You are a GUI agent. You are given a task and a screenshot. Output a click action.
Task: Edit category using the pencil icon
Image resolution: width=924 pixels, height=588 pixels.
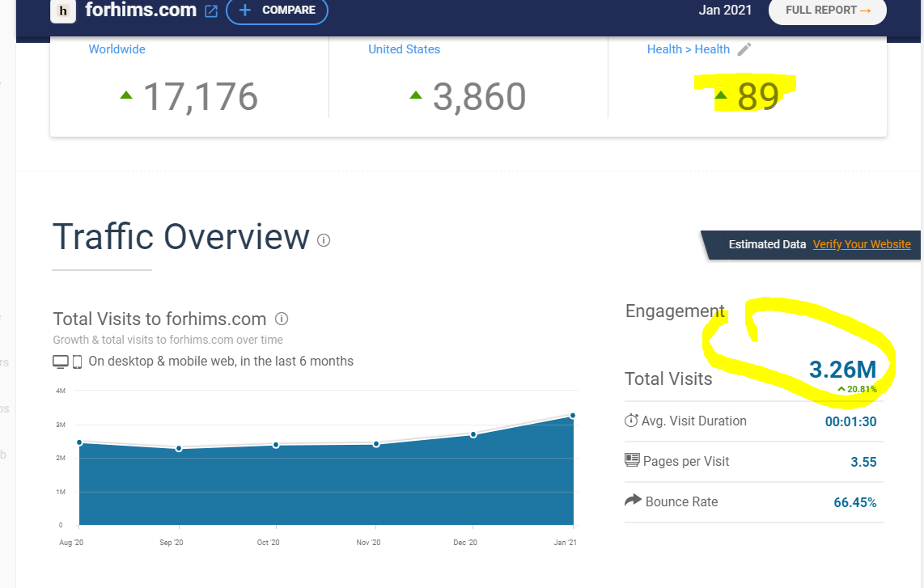click(x=744, y=49)
